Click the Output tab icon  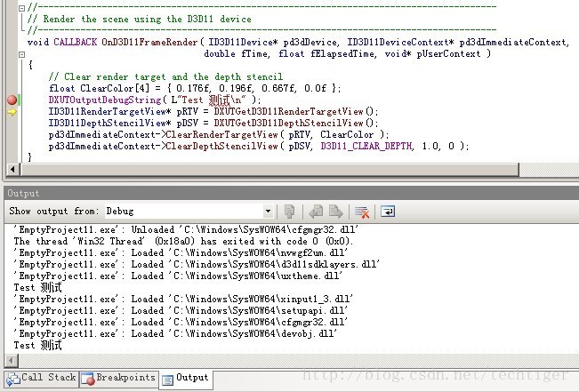pyautogui.click(x=167, y=380)
